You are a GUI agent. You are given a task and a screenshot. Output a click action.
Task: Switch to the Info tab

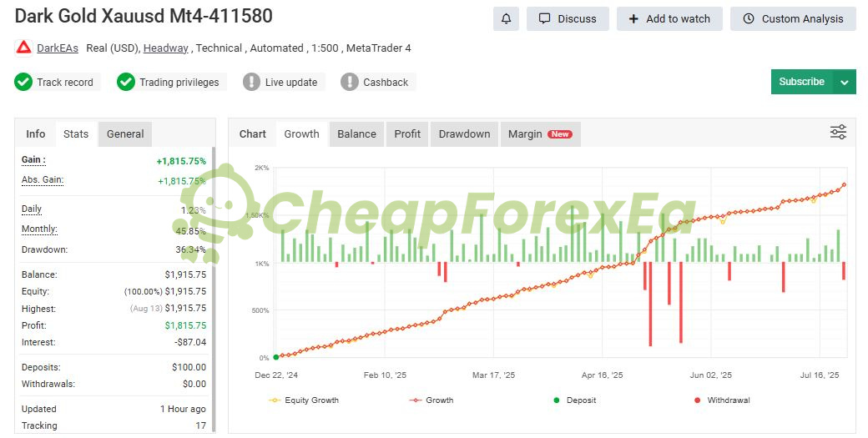(x=35, y=133)
